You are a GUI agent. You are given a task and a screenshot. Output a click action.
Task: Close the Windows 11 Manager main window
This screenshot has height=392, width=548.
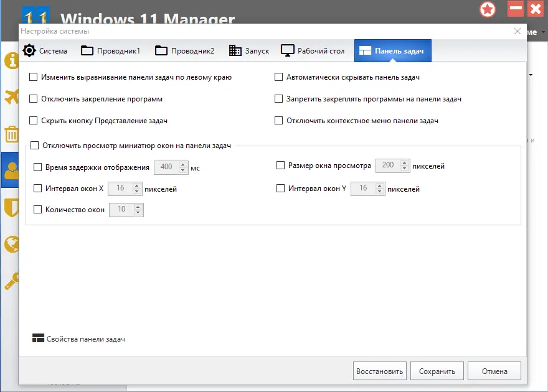536,8
